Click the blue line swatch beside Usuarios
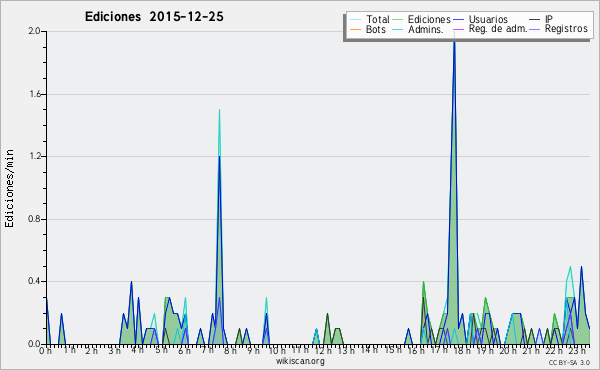 [x=458, y=20]
